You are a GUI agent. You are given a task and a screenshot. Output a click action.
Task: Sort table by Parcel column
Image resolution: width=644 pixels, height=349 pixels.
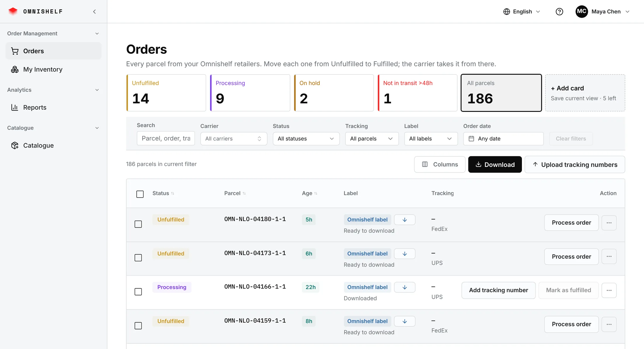(x=235, y=193)
